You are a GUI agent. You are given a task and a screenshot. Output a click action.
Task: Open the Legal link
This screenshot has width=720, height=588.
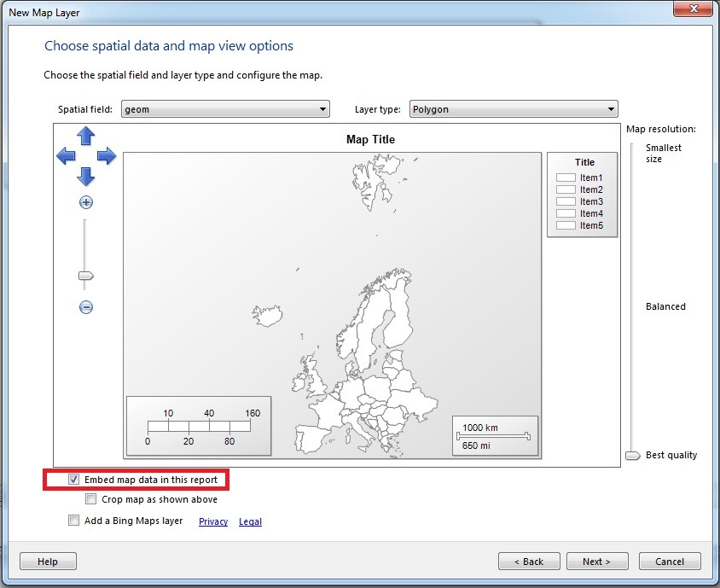tap(250, 521)
